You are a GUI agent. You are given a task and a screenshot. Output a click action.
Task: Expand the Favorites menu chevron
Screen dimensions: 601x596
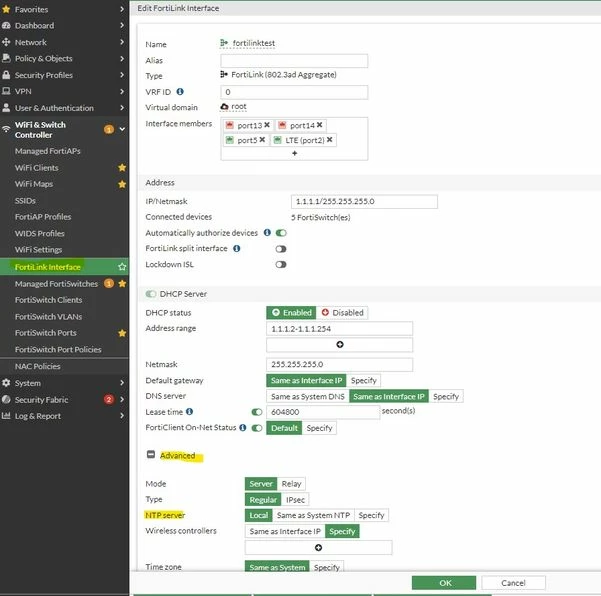(x=122, y=9)
